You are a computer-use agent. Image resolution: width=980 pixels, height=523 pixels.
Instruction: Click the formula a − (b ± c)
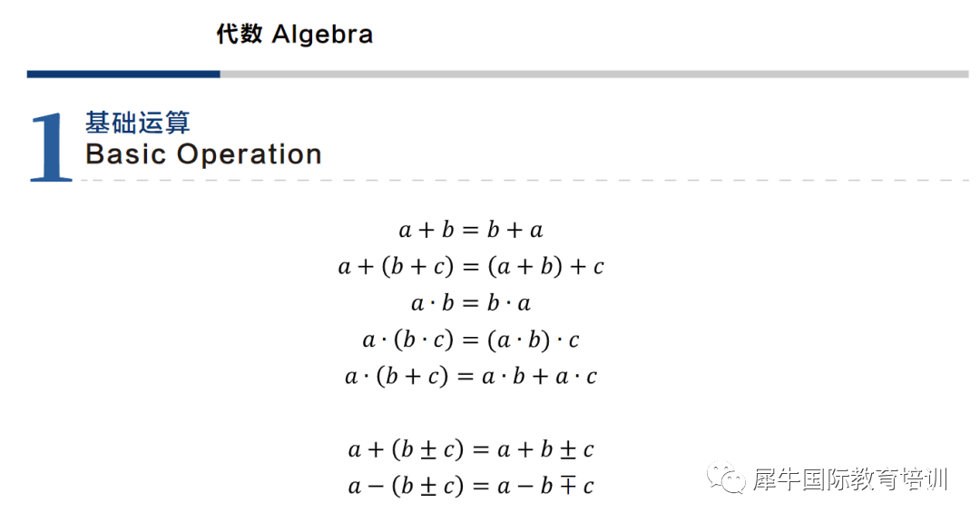pyautogui.click(x=471, y=486)
